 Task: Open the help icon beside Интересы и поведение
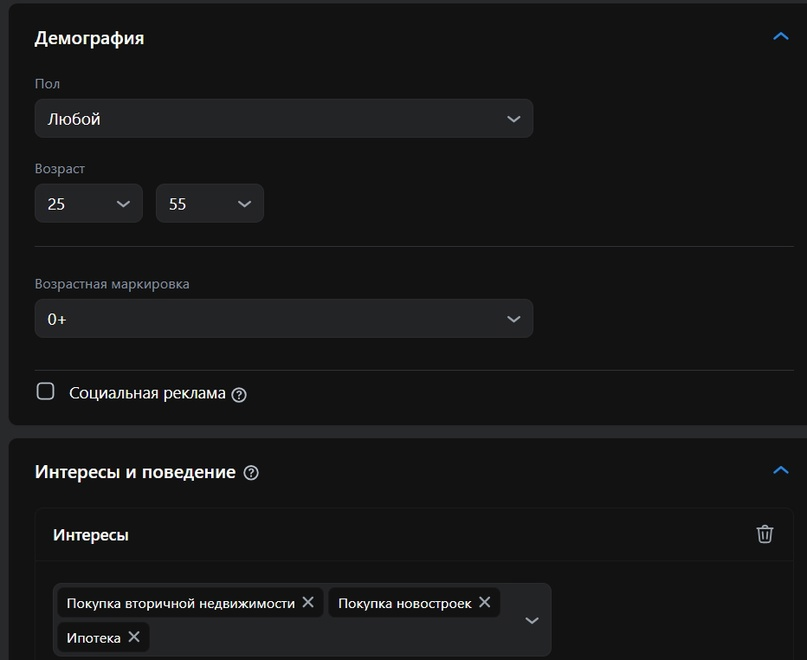pos(251,473)
